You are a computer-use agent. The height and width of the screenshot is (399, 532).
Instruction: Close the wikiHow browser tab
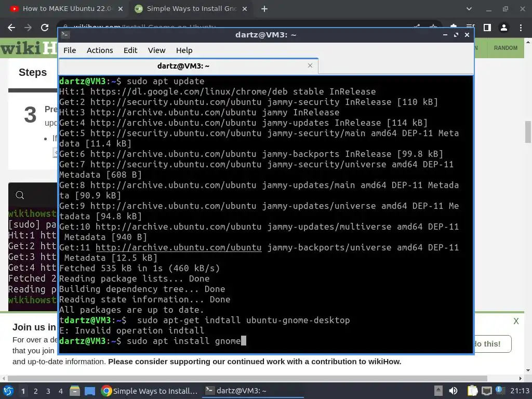pos(245,9)
